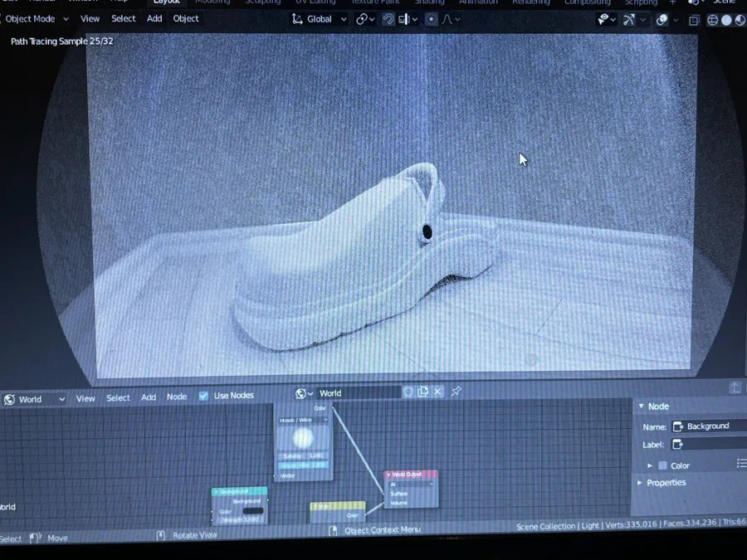The width and height of the screenshot is (747, 560).
Task: Uncheck the Use Nodes checkbox
Action: 203,396
